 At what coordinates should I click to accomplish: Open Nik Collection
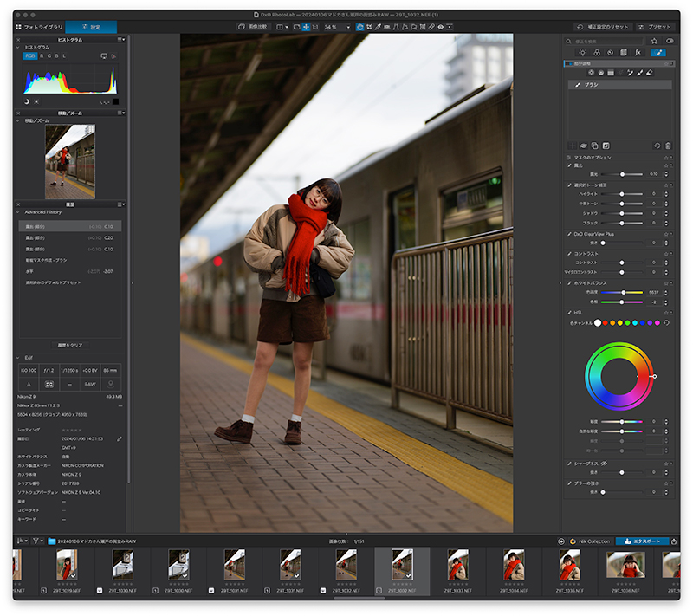(590, 541)
